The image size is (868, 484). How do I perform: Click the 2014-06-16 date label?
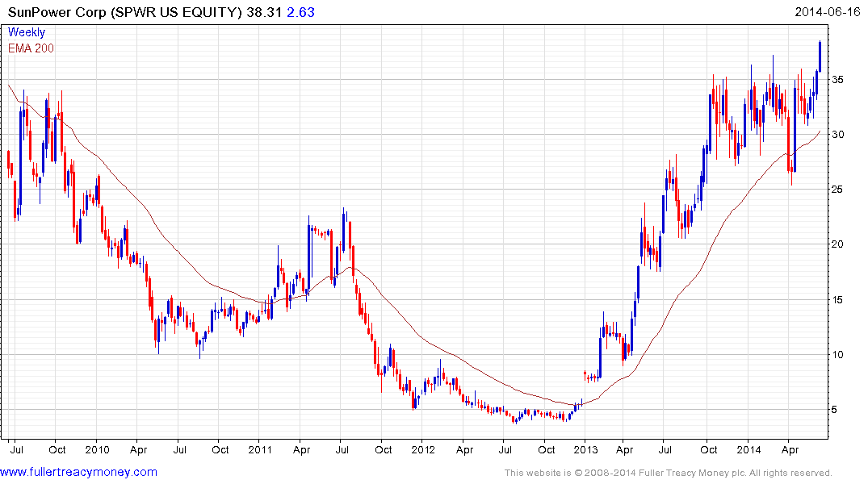(x=828, y=11)
